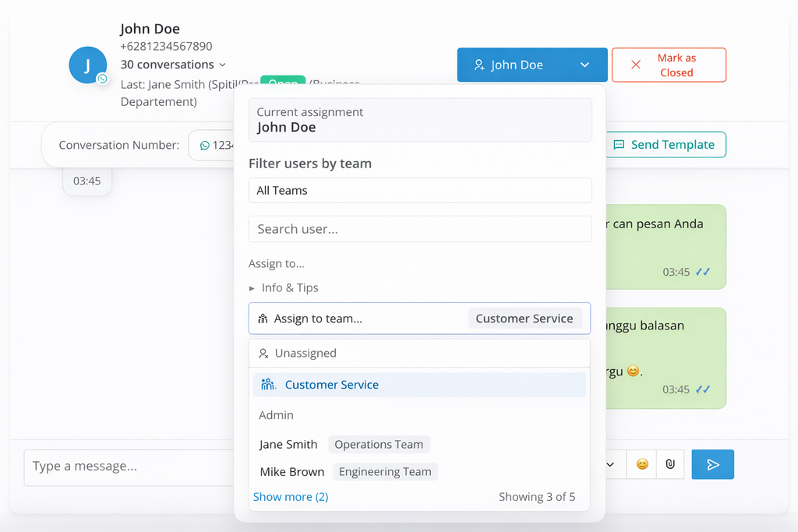Open the emoji picker
Viewport: 798px width, 532px height.
coord(641,464)
